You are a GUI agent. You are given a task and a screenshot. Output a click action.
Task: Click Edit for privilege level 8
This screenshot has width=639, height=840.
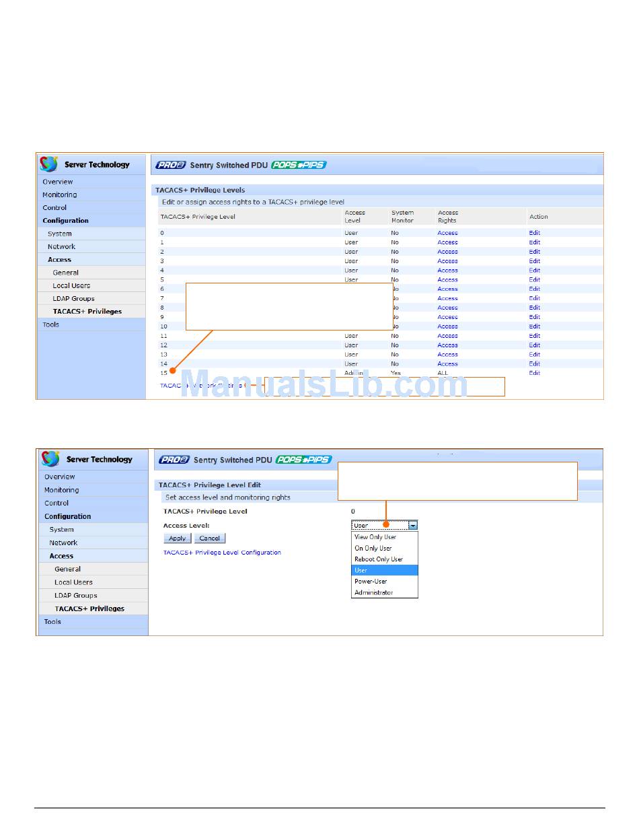click(535, 308)
